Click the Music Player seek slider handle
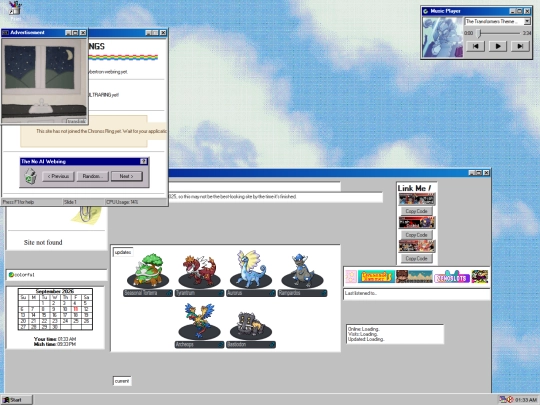 [479, 33]
